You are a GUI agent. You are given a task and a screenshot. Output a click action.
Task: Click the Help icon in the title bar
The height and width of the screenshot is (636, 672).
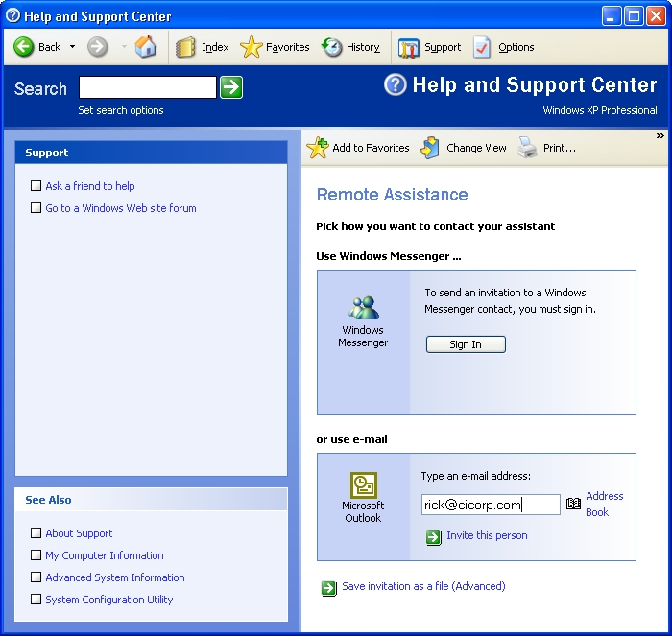(12, 16)
